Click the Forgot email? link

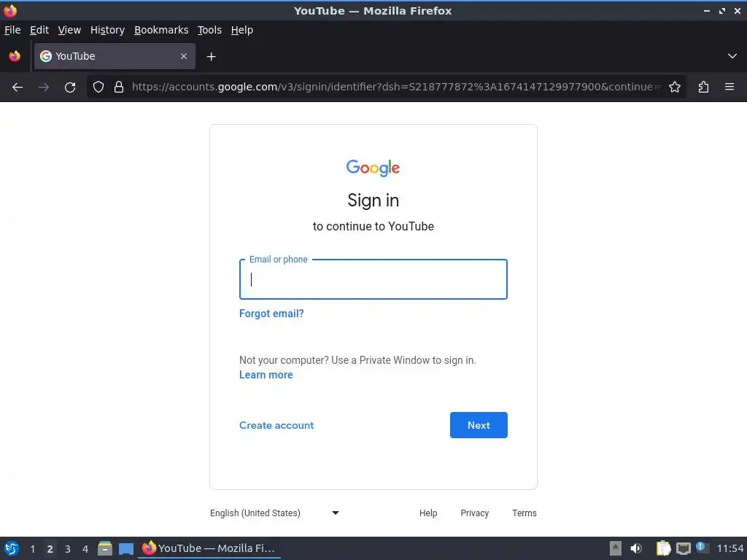271,314
